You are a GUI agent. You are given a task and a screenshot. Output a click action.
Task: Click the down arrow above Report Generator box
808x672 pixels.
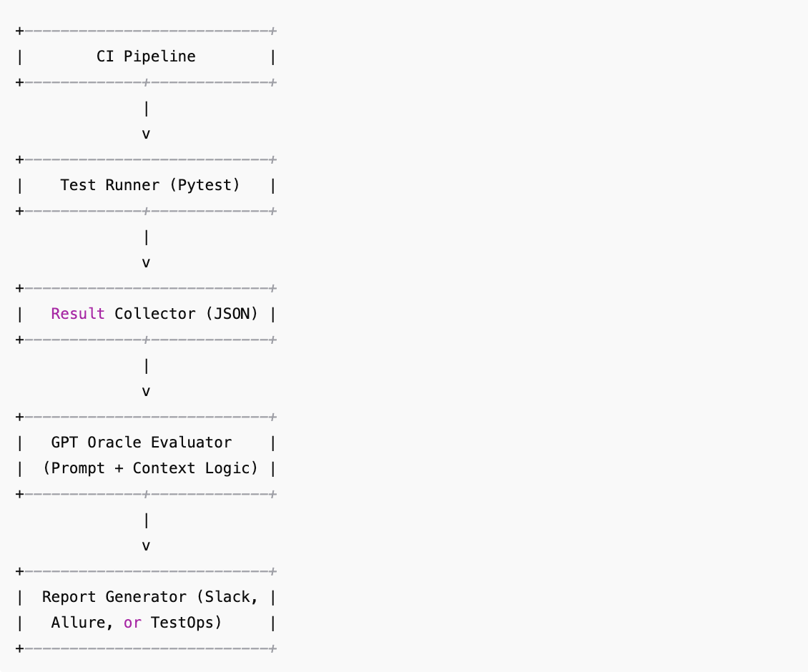point(146,545)
